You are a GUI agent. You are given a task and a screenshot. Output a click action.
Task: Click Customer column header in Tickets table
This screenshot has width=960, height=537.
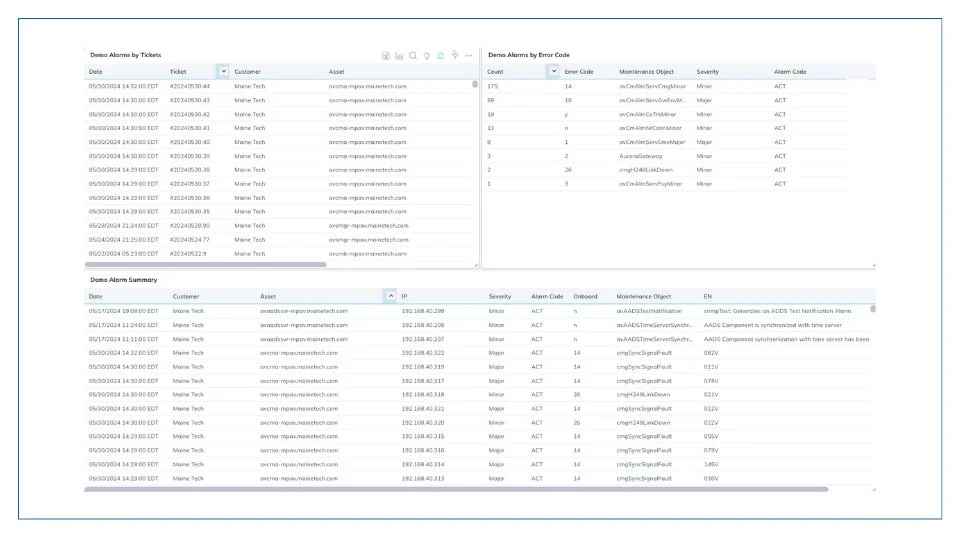pyautogui.click(x=247, y=72)
